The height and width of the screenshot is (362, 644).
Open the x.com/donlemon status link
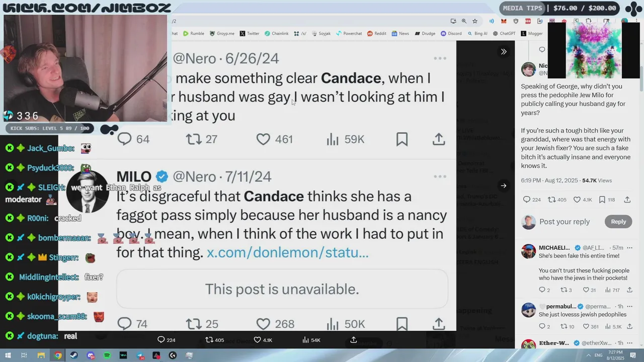point(288,252)
